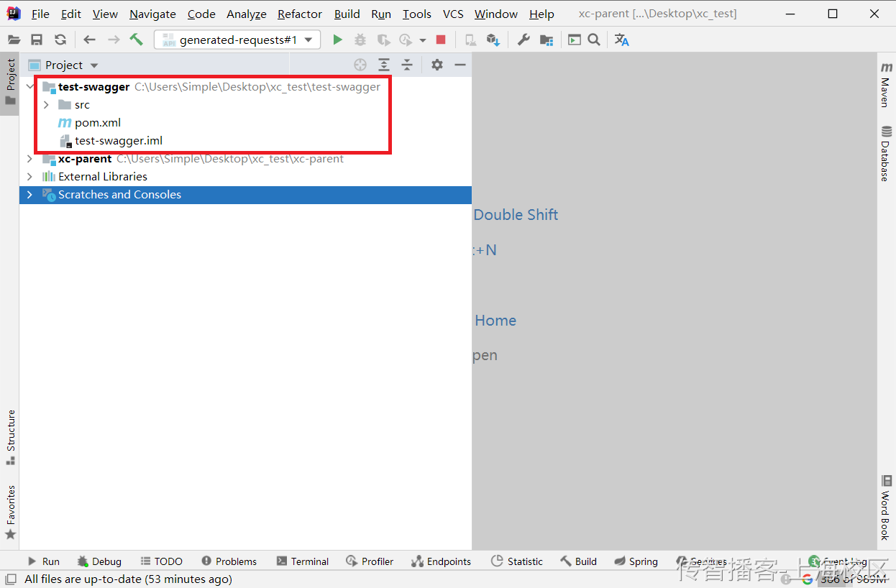The image size is (896, 588).
Task: Open the Problems tool window tab
Action: point(229,561)
